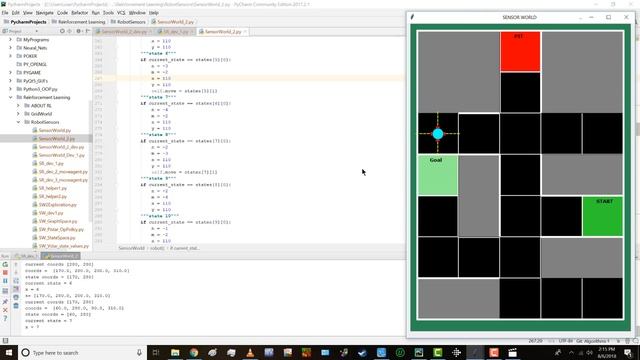This screenshot has height=360, width=640.
Task: Expand the POKER folder
Action: 11,56
